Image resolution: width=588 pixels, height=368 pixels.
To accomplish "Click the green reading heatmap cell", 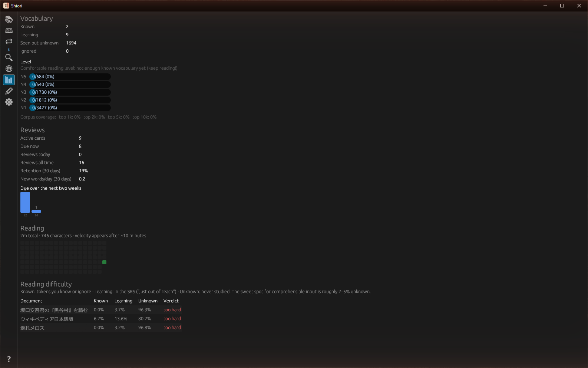I will pyautogui.click(x=105, y=262).
